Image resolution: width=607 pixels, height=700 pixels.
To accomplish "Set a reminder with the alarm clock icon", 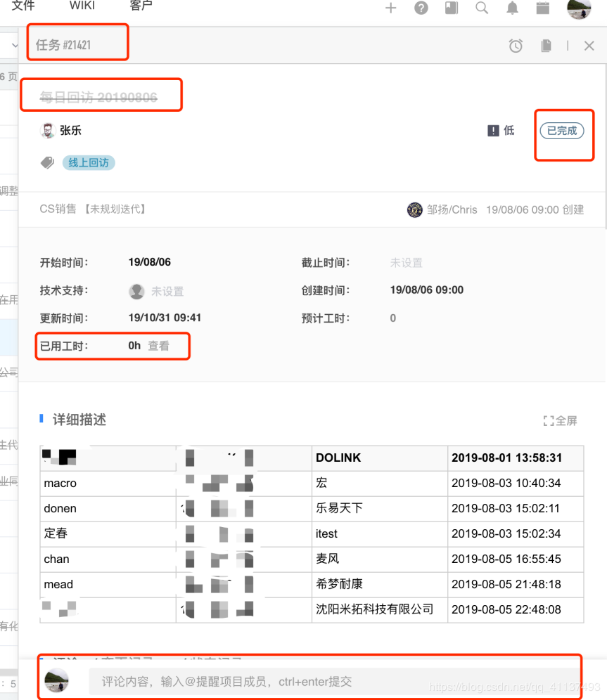I will pyautogui.click(x=516, y=45).
